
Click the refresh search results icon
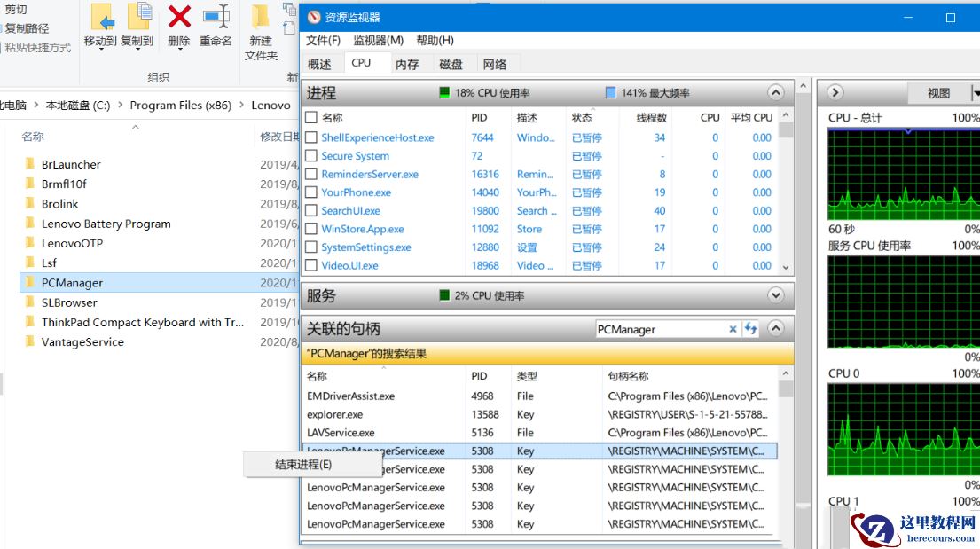tap(749, 327)
